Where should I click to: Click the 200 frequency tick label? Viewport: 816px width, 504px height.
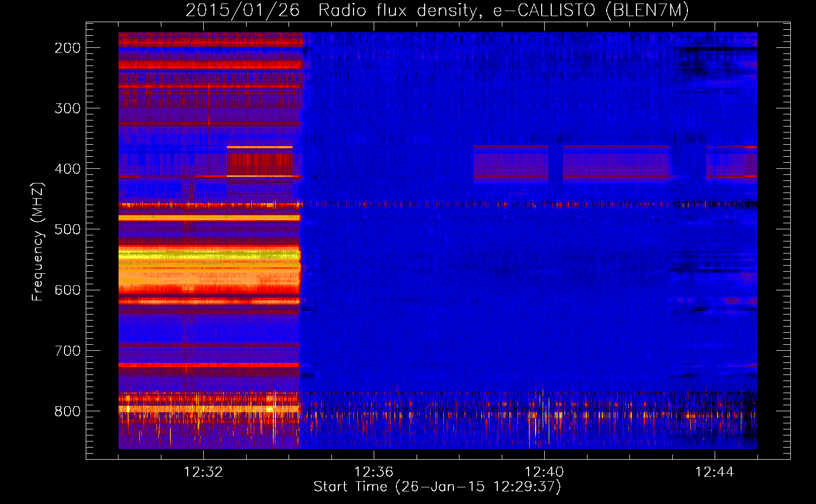click(68, 48)
